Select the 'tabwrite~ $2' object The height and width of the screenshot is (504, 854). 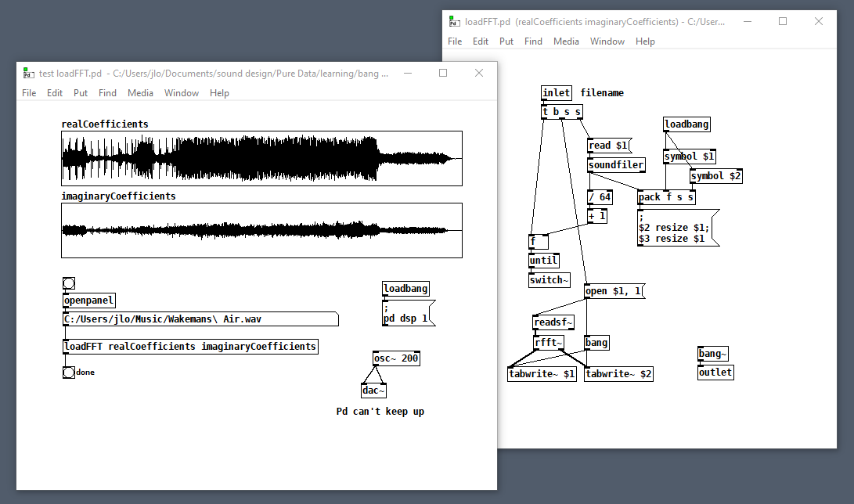[x=618, y=374]
